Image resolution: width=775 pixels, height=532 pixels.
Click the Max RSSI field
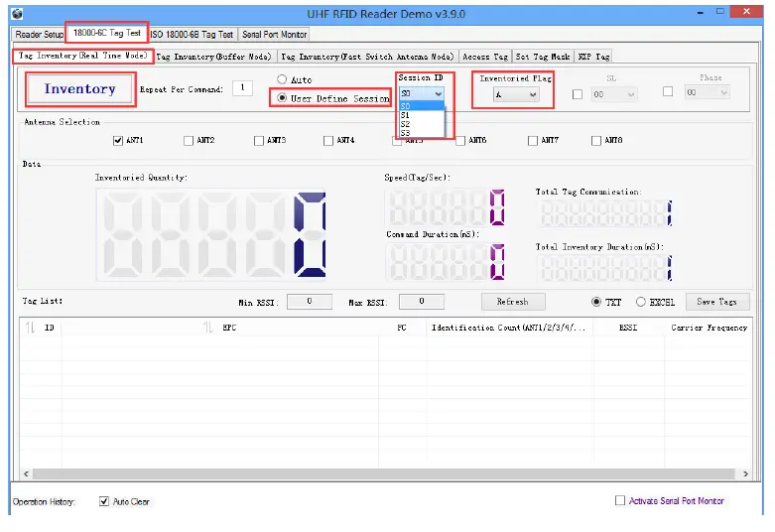pos(422,301)
